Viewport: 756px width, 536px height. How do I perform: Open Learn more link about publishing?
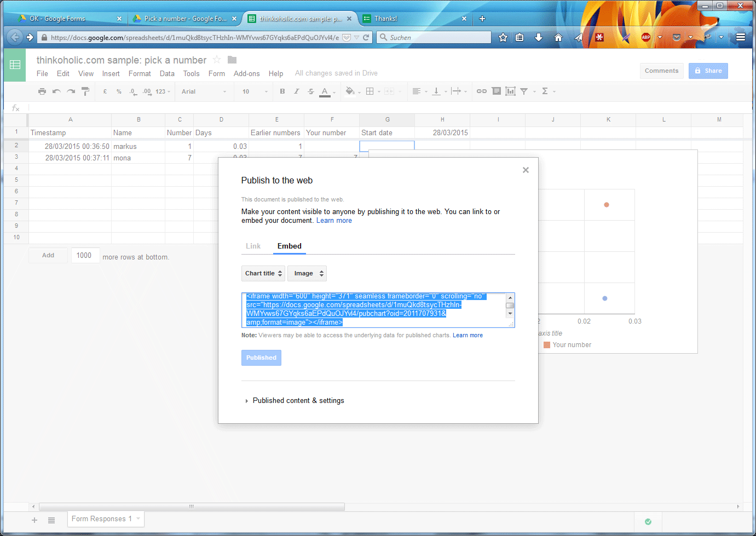coord(334,221)
